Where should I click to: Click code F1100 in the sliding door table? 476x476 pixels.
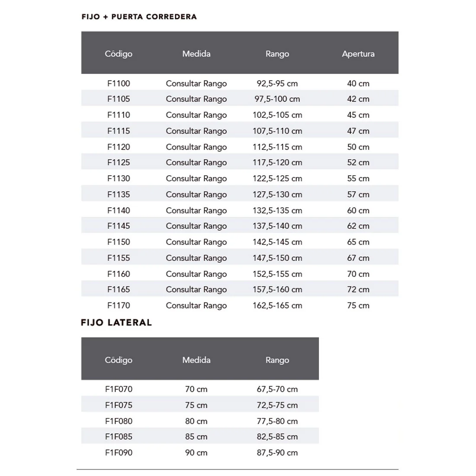click(119, 84)
